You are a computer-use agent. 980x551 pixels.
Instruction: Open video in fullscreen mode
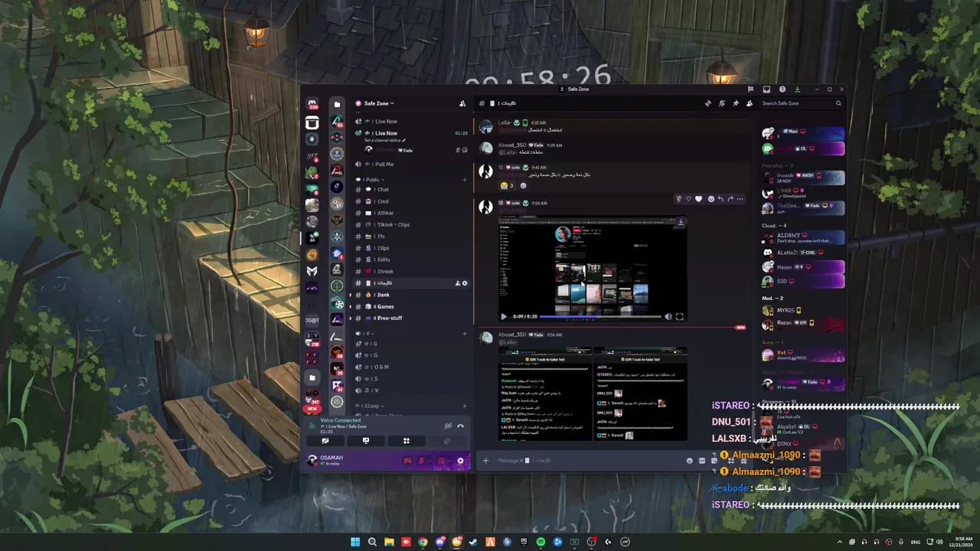point(679,316)
